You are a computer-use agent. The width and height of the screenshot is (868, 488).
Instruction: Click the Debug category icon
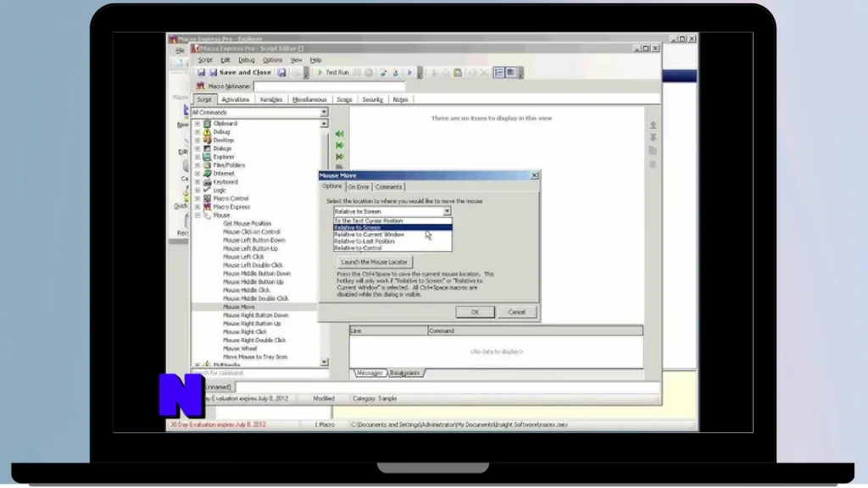(207, 131)
